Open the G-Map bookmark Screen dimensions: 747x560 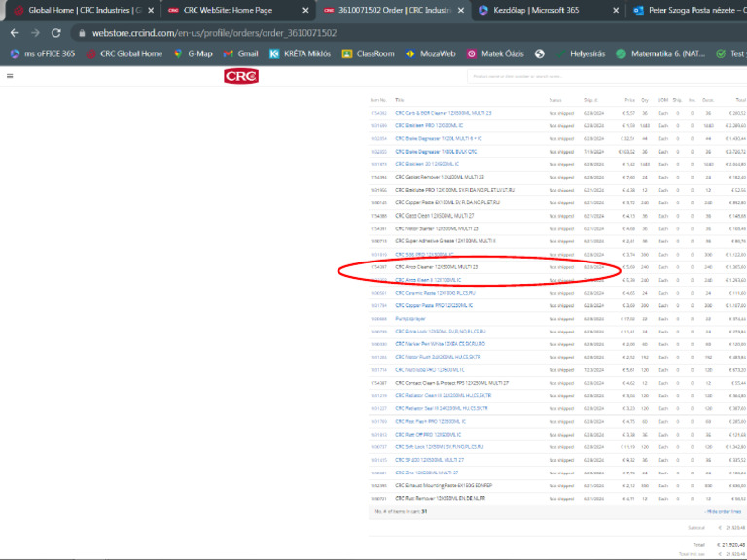coord(193,53)
